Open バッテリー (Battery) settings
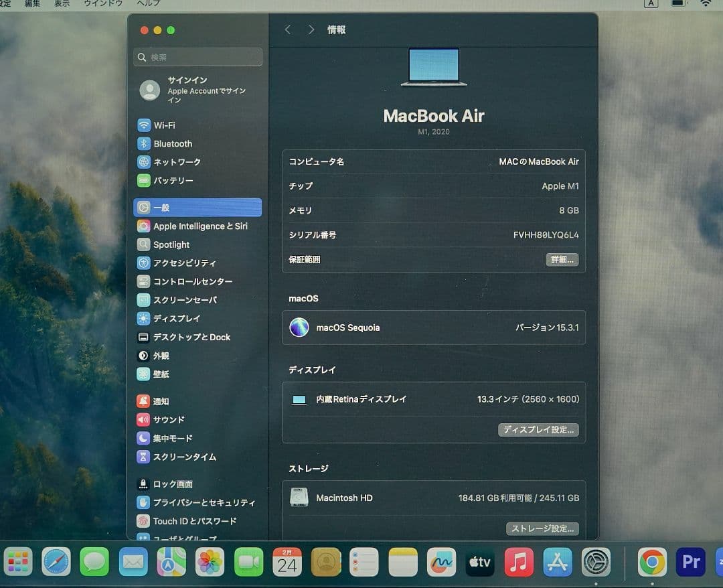Viewport: 723px width, 588px height. (175, 180)
